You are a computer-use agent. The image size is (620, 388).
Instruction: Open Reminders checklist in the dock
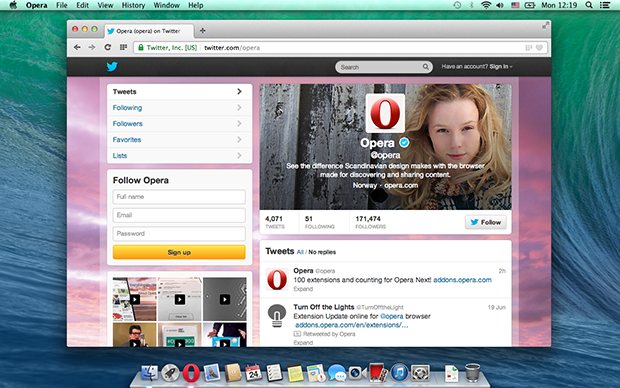[x=274, y=373]
